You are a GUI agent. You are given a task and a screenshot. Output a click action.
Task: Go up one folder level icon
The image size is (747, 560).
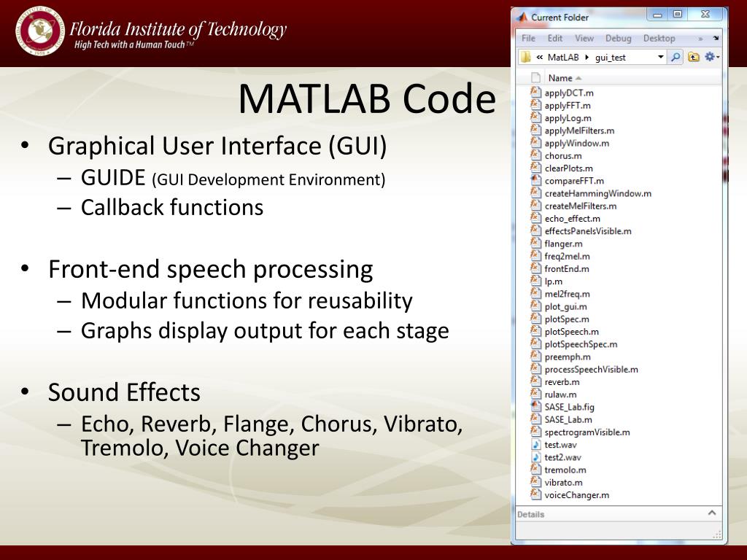point(694,57)
